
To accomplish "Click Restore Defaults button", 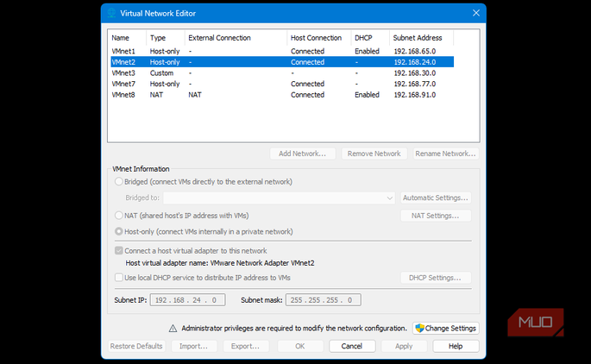I will click(136, 346).
